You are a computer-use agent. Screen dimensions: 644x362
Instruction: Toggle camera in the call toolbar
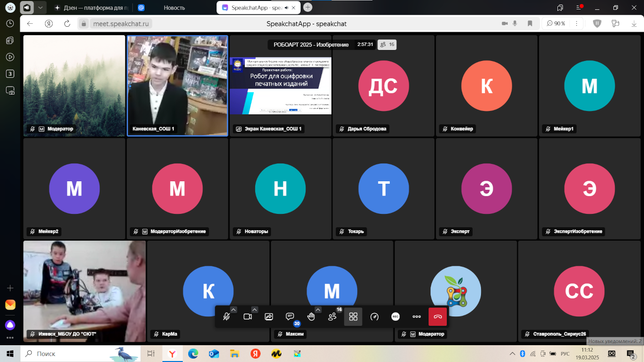click(x=248, y=317)
